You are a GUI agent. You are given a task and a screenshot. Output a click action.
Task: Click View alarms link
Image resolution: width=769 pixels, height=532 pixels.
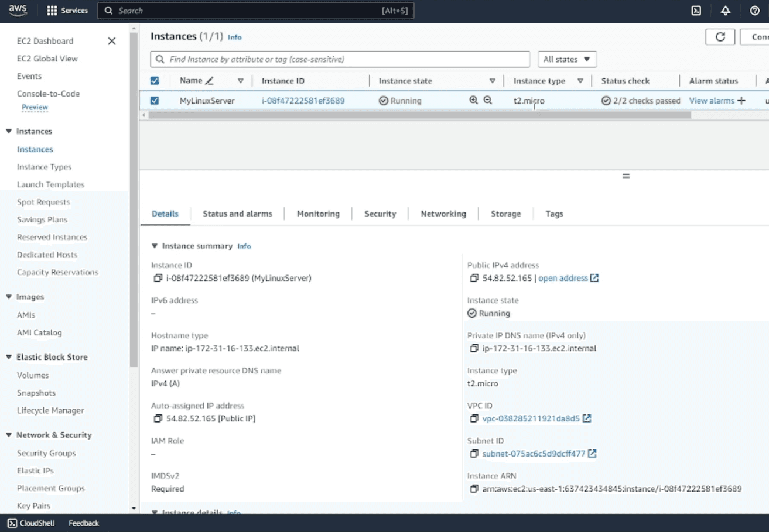(712, 101)
